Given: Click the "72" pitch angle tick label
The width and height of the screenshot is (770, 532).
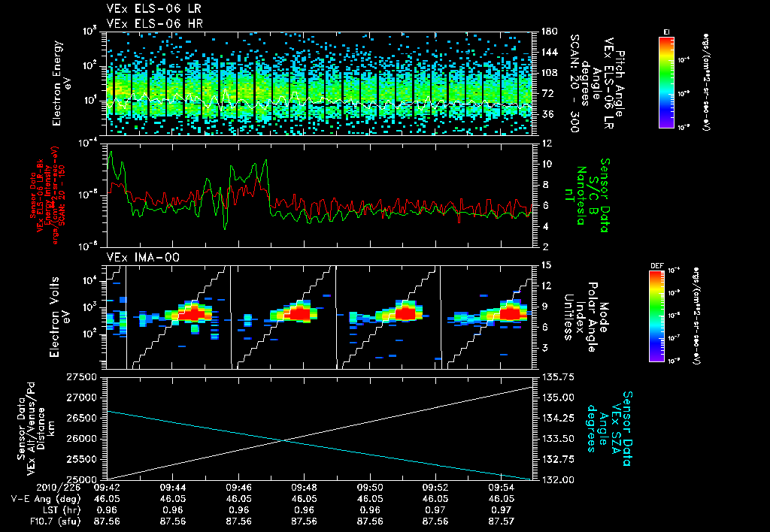Looking at the screenshot, I should tap(547, 93).
